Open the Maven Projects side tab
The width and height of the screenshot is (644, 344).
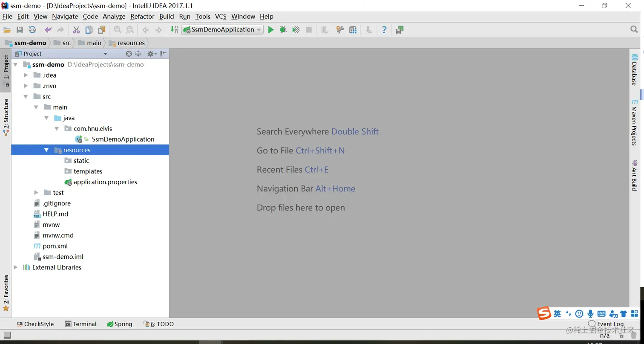pos(635,123)
